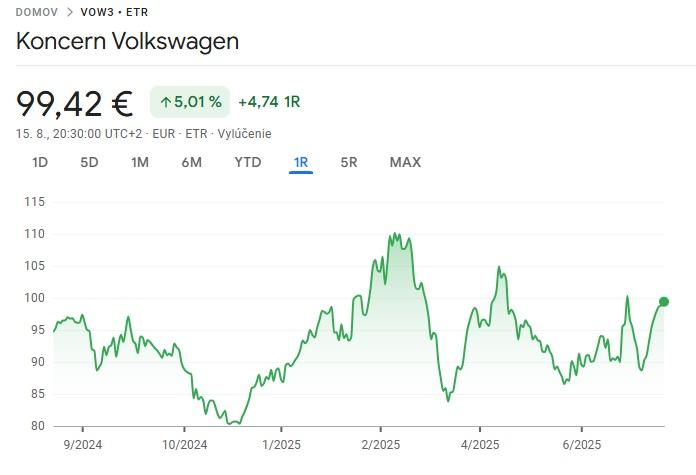Image resolution: width=696 pixels, height=475 pixels.
Task: Click the +4,74 1R change value
Action: tap(269, 102)
